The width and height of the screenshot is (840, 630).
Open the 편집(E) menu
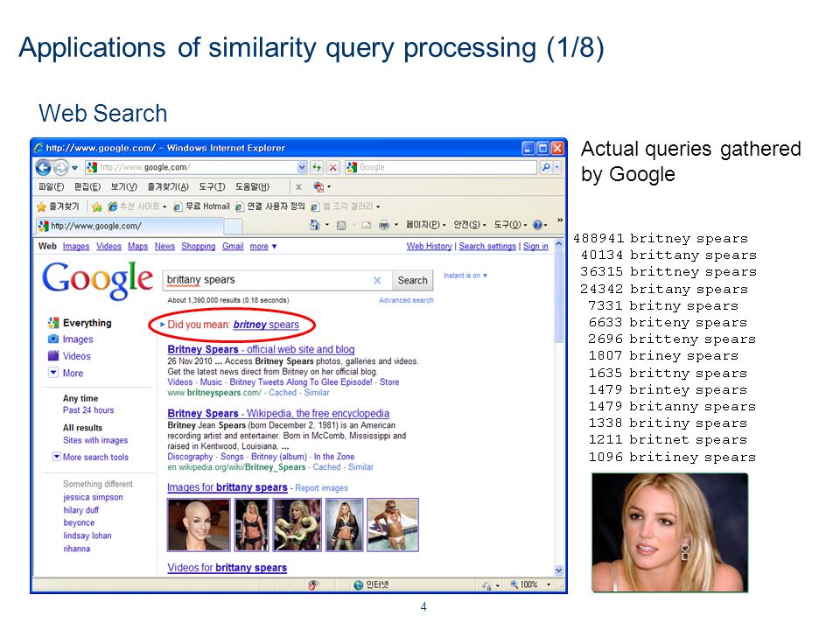[87, 187]
